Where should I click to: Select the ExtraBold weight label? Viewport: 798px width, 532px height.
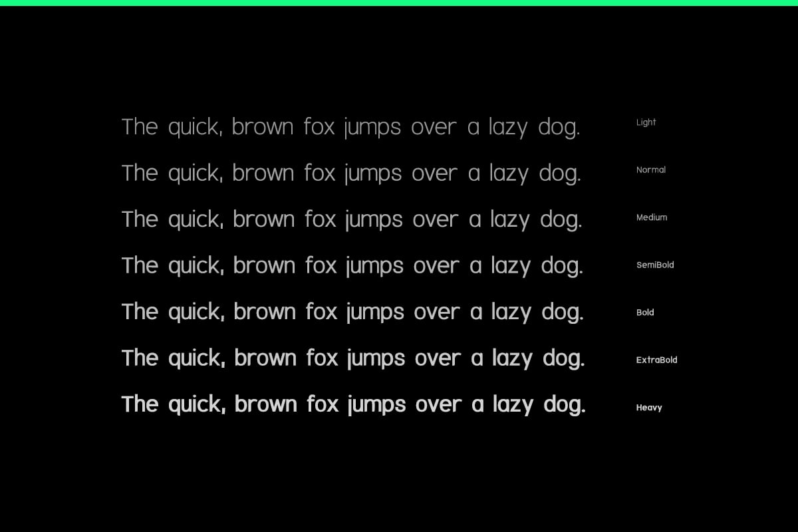656,360
